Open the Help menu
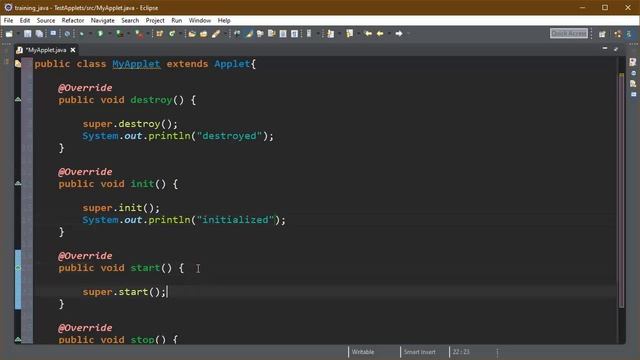The height and width of the screenshot is (360, 640). (x=224, y=20)
